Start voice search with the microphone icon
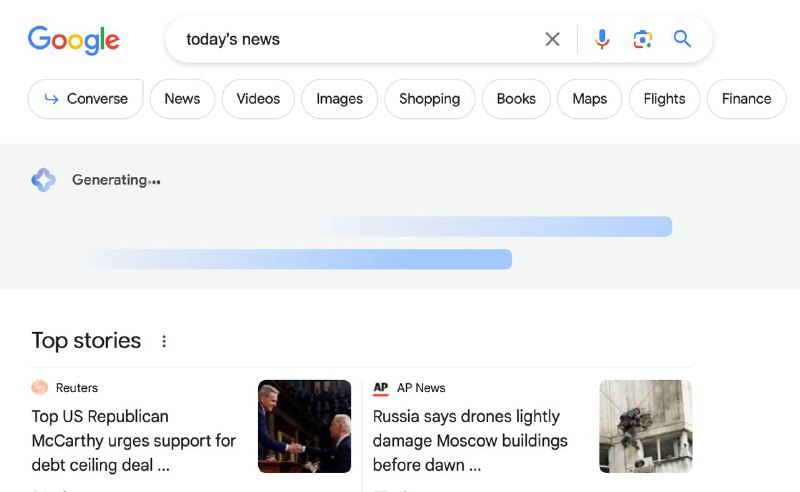 click(602, 39)
